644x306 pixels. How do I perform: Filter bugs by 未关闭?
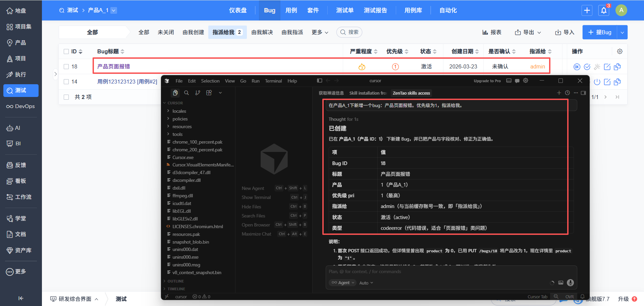click(x=166, y=32)
